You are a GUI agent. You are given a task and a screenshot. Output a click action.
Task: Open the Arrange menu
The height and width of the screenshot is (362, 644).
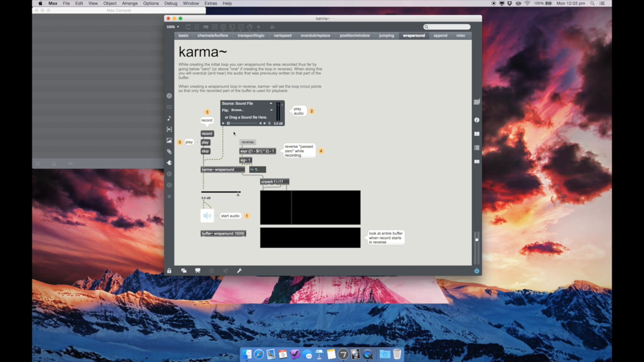point(130,3)
